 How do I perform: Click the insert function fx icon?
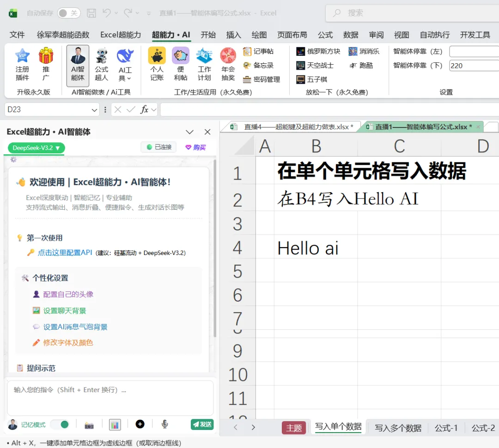tap(145, 109)
